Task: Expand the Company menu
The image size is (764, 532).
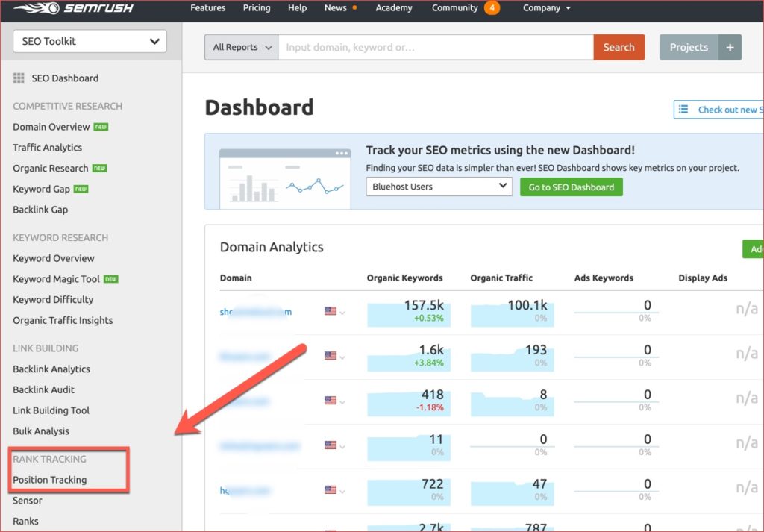Action: 546,7
